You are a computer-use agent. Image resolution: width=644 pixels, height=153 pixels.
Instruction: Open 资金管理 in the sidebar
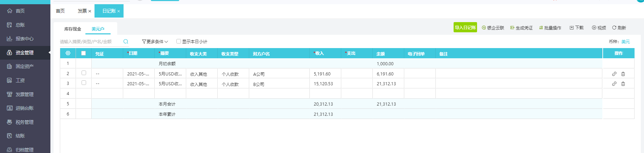24,53
